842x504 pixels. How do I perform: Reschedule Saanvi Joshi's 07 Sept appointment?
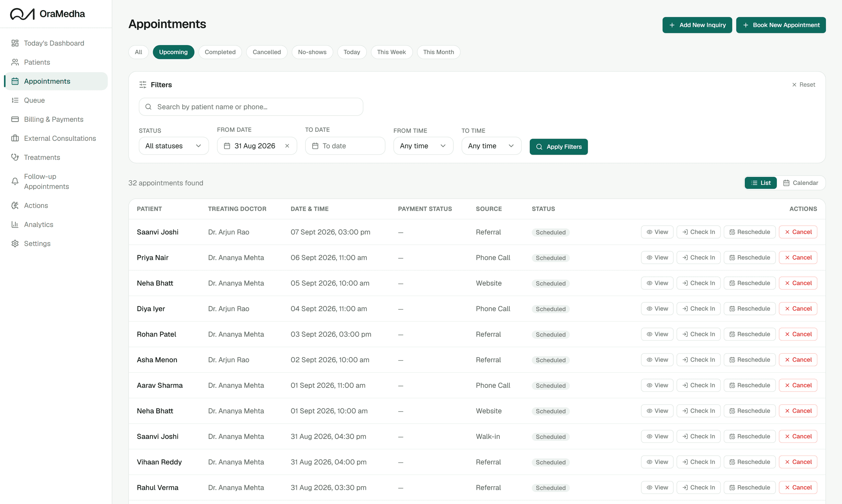pyautogui.click(x=750, y=232)
